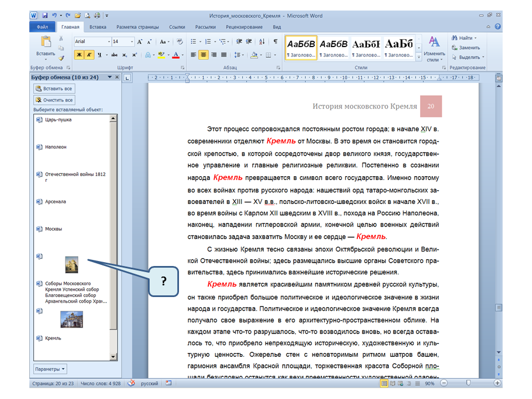
Task: Toggle center alignment button
Action: [x=203, y=55]
